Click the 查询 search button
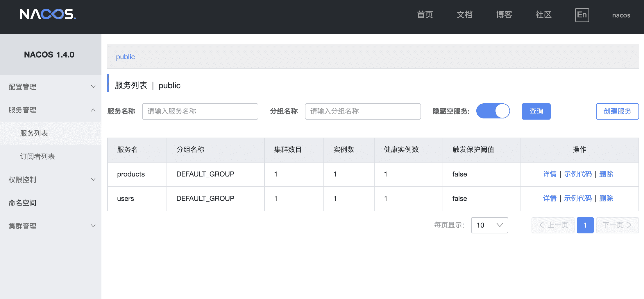Screen dimensions: 644x299 [536, 111]
